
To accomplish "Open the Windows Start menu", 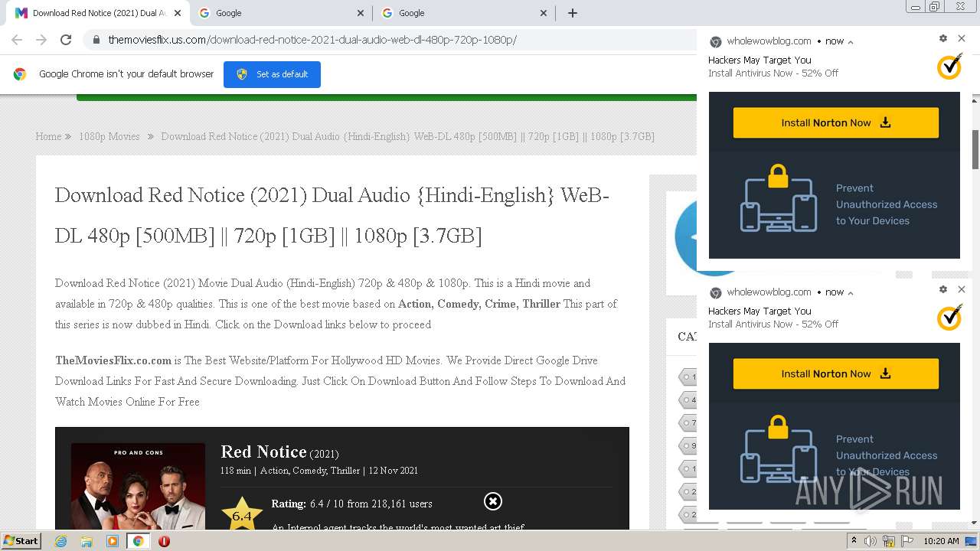I will 21,540.
